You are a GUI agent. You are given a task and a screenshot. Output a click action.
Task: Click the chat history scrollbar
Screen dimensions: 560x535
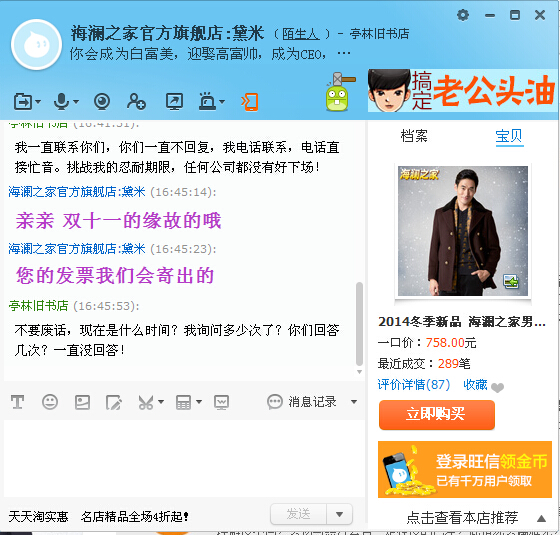pyautogui.click(x=359, y=323)
